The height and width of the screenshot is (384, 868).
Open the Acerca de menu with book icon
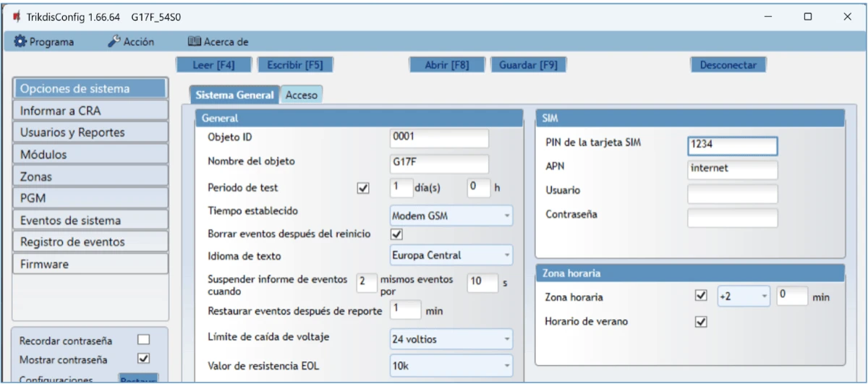click(x=218, y=42)
